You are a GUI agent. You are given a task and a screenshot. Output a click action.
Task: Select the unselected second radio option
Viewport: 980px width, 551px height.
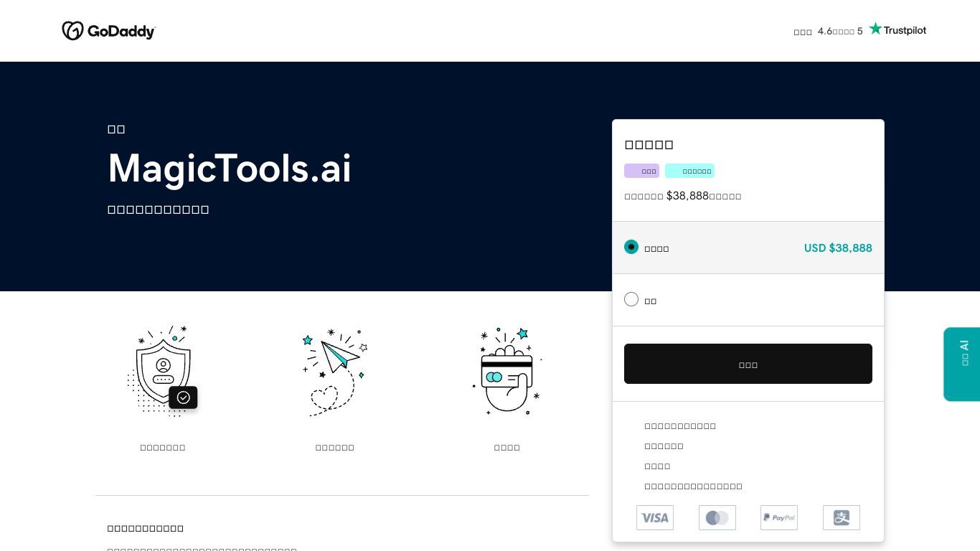coord(631,299)
